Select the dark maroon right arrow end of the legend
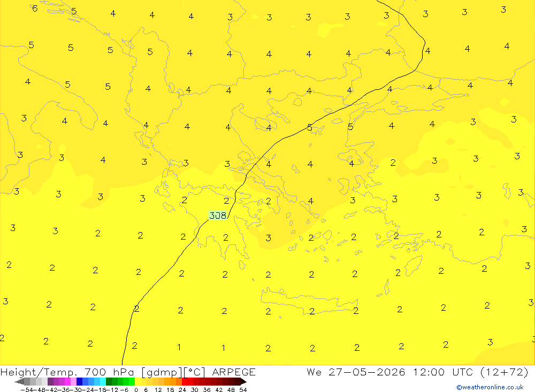Image resolution: width=535 pixels, height=392 pixels. (243, 381)
